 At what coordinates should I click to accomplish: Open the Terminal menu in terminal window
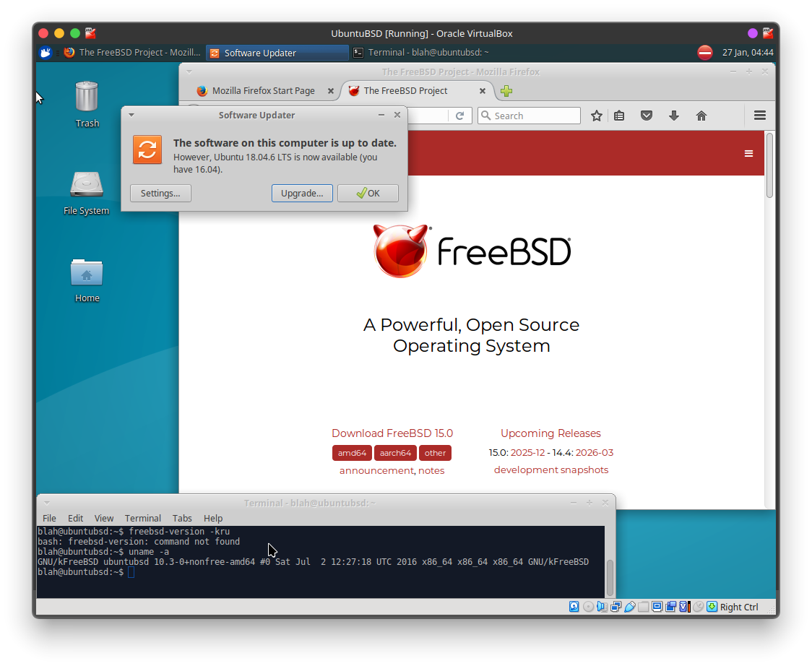[x=142, y=518]
